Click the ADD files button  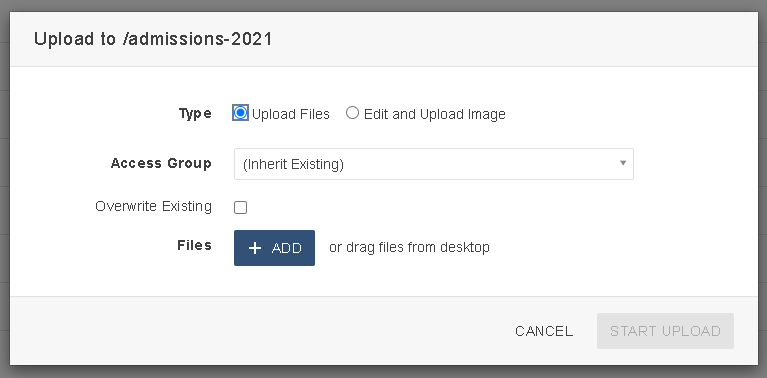coord(274,248)
